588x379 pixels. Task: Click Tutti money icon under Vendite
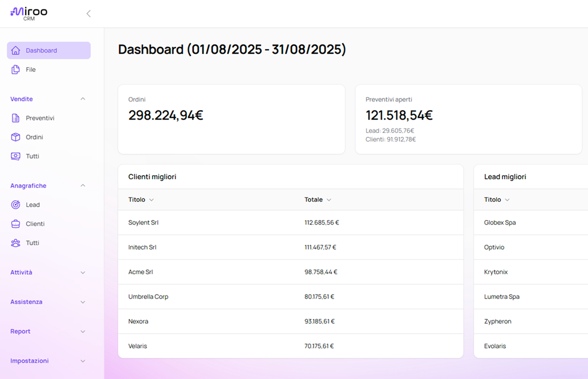click(16, 156)
